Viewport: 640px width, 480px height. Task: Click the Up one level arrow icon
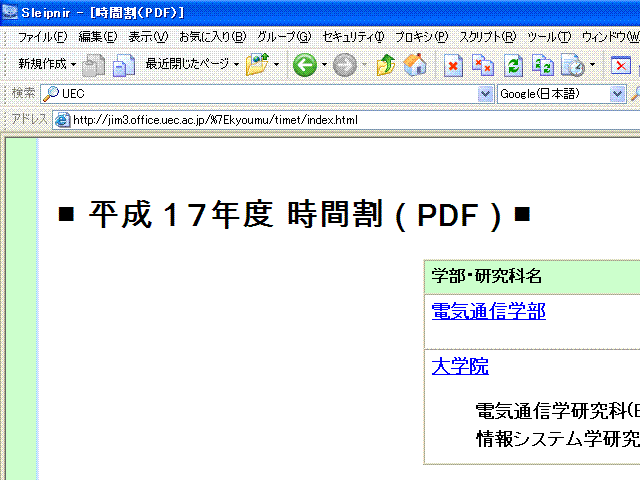coord(386,66)
